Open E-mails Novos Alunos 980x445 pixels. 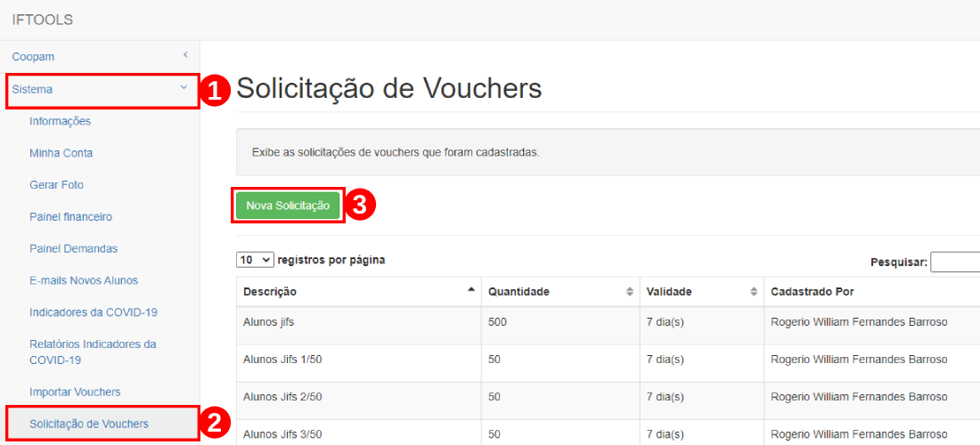click(84, 280)
